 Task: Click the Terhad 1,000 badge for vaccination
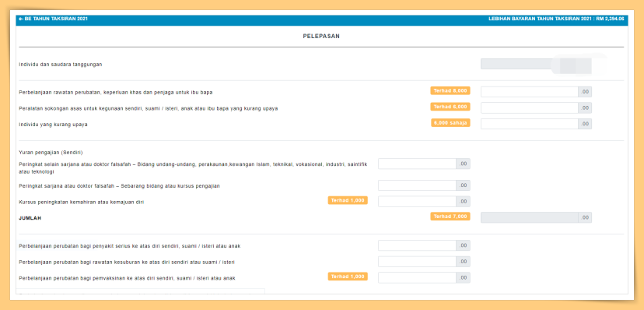(x=348, y=277)
